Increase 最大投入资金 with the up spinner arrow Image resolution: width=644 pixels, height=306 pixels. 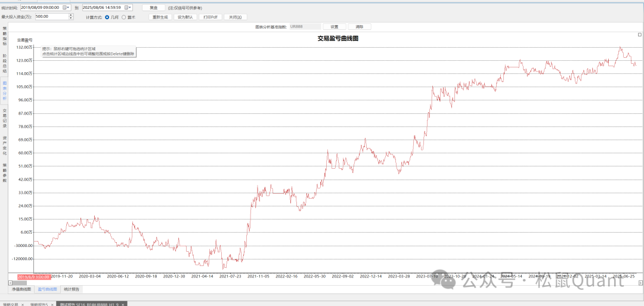[71, 16]
